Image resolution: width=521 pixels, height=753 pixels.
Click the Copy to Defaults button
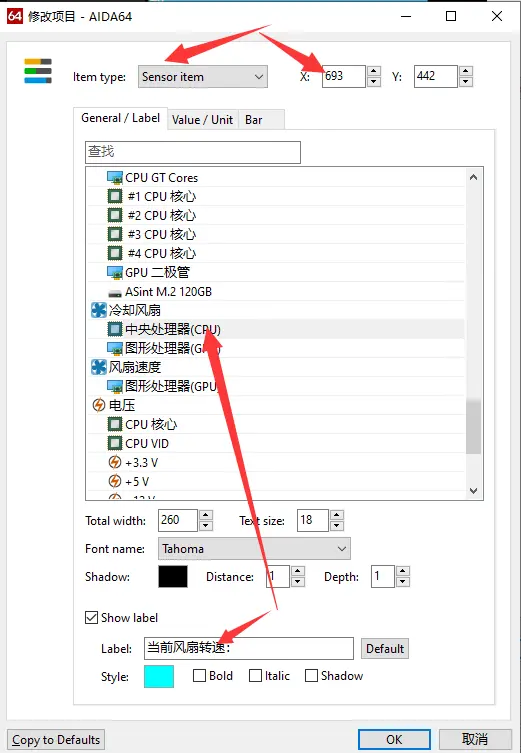(x=56, y=740)
